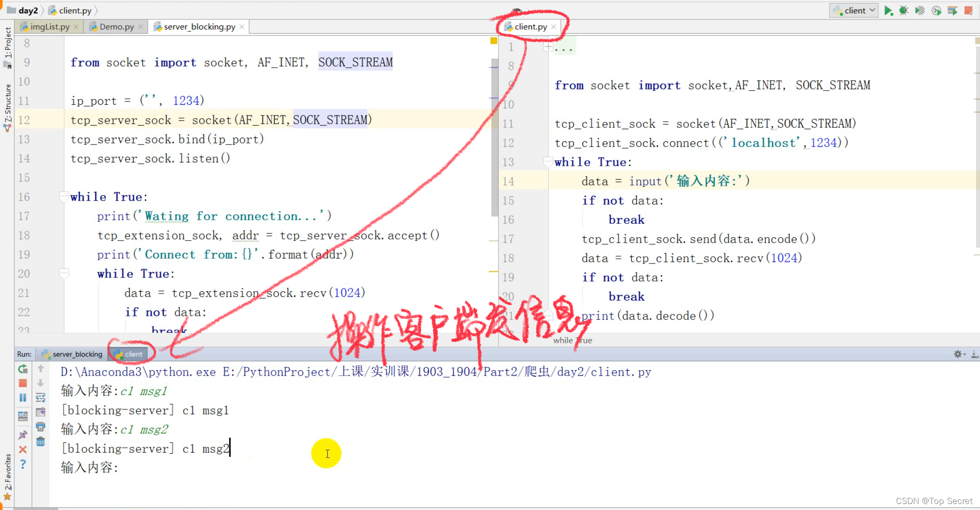Expand folded code at client.py line 1

(x=548, y=47)
